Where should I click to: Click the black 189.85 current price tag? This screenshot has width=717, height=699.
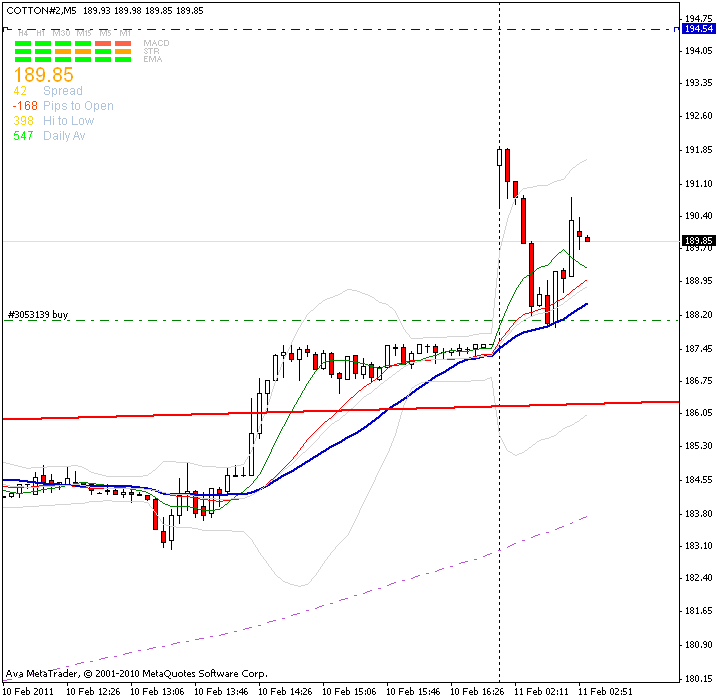[698, 241]
